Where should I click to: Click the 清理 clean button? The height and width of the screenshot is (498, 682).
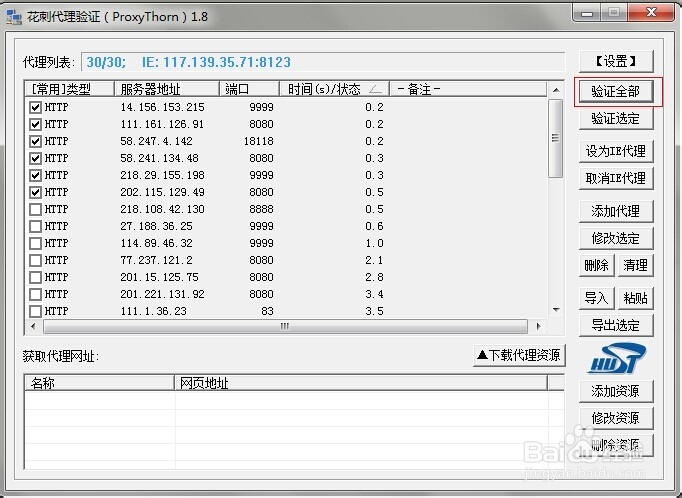[x=635, y=265]
